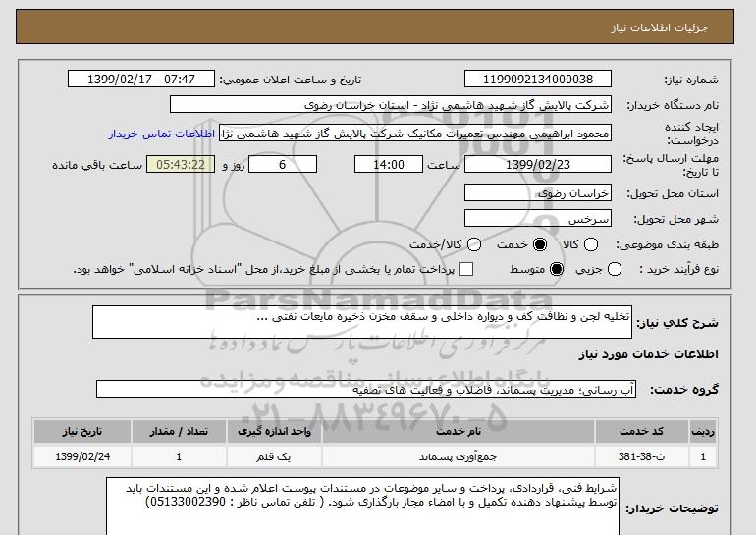Click service name cell جمع‌آوری پسماند
Screen dimensions: 756x535
coord(459,456)
